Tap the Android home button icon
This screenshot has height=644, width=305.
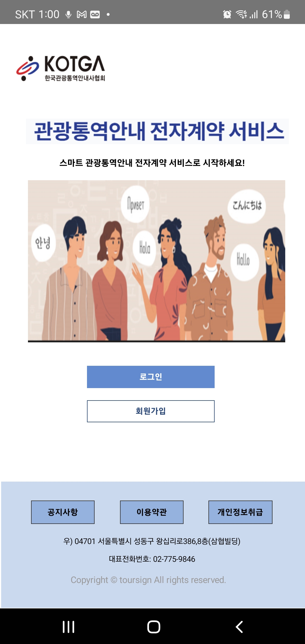pyautogui.click(x=154, y=627)
